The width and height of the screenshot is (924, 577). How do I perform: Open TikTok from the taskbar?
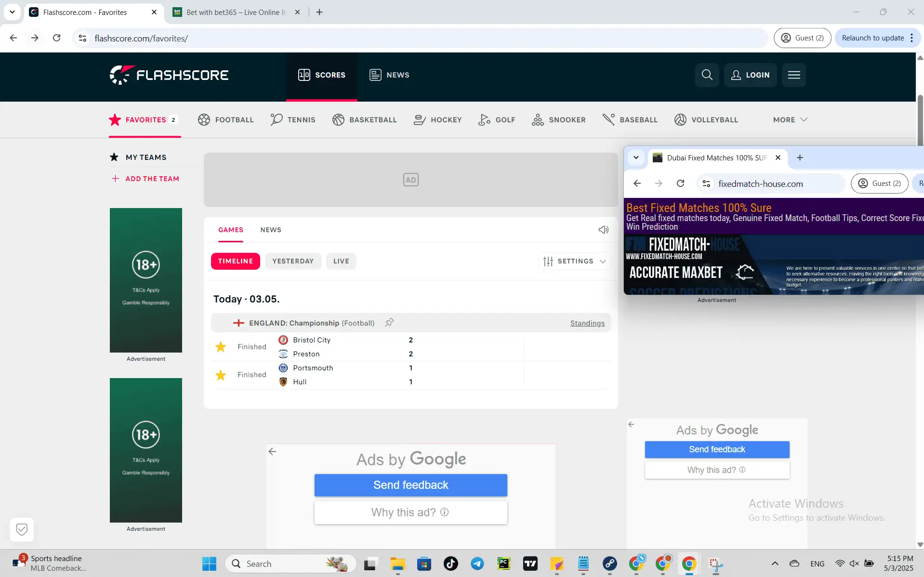[x=450, y=564]
